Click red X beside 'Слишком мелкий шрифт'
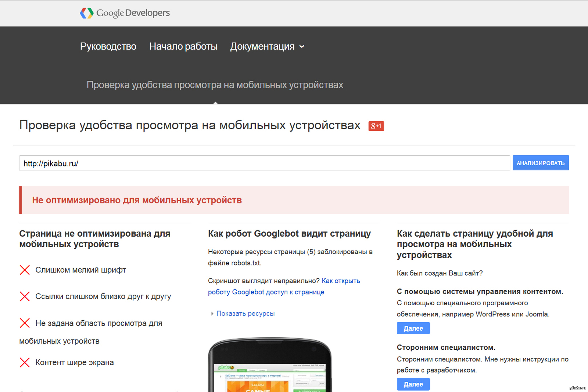The image size is (588, 392). click(25, 270)
